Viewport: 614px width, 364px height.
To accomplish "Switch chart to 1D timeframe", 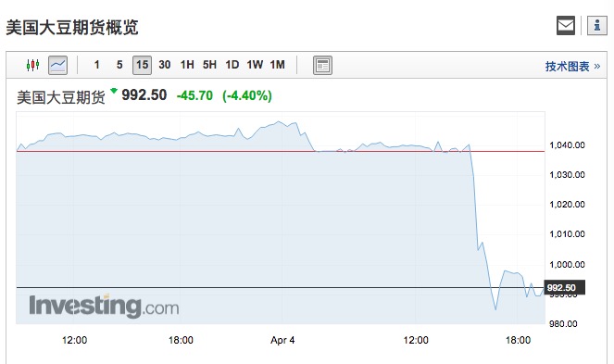I will (x=232, y=65).
